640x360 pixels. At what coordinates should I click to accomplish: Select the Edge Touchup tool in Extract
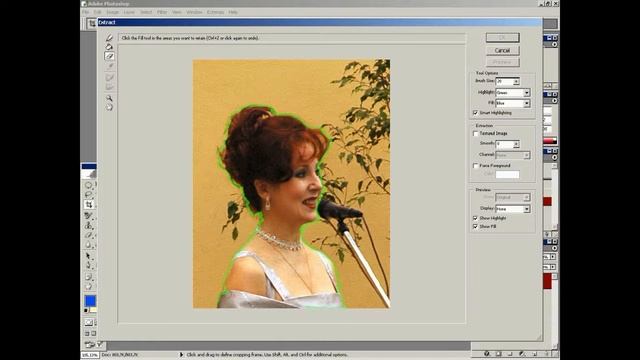pyautogui.click(x=109, y=86)
